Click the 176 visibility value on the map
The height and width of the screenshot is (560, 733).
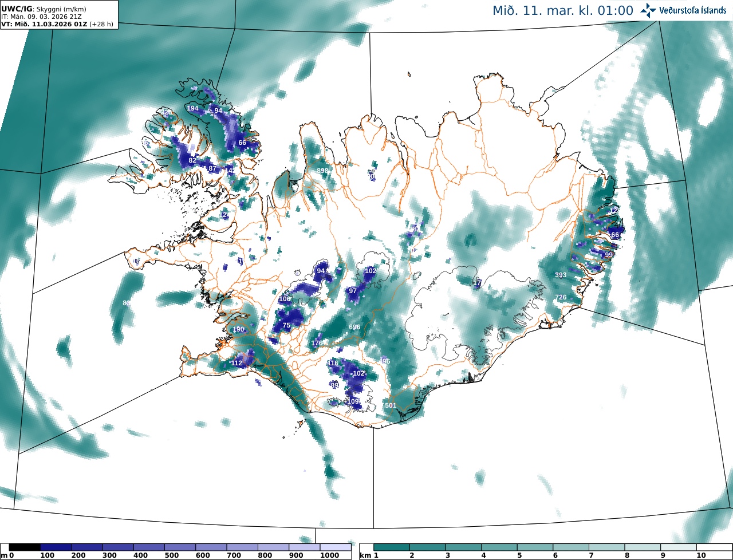[x=317, y=343]
